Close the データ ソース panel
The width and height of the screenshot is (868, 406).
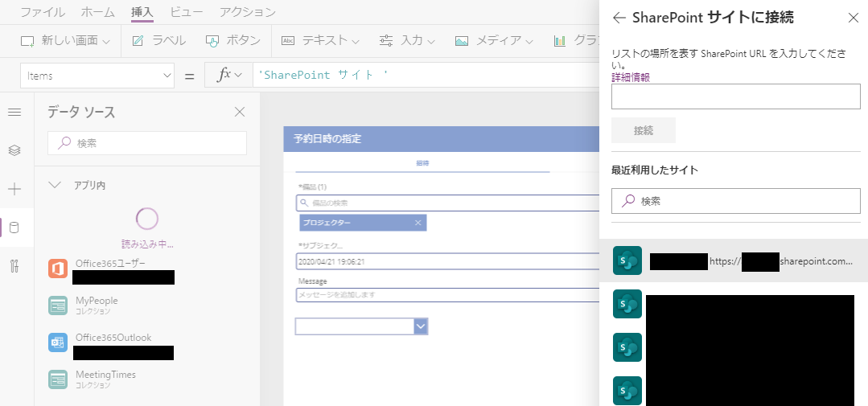tap(240, 113)
